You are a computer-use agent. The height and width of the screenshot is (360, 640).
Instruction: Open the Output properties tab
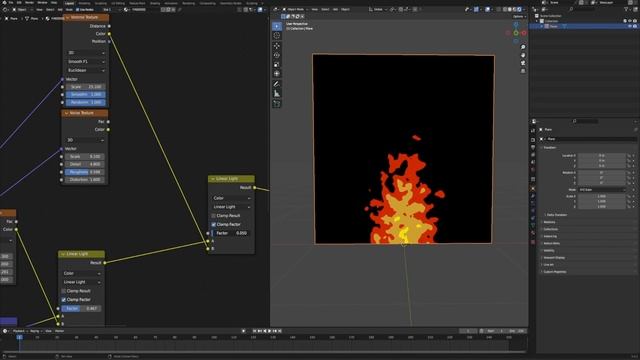[533, 147]
